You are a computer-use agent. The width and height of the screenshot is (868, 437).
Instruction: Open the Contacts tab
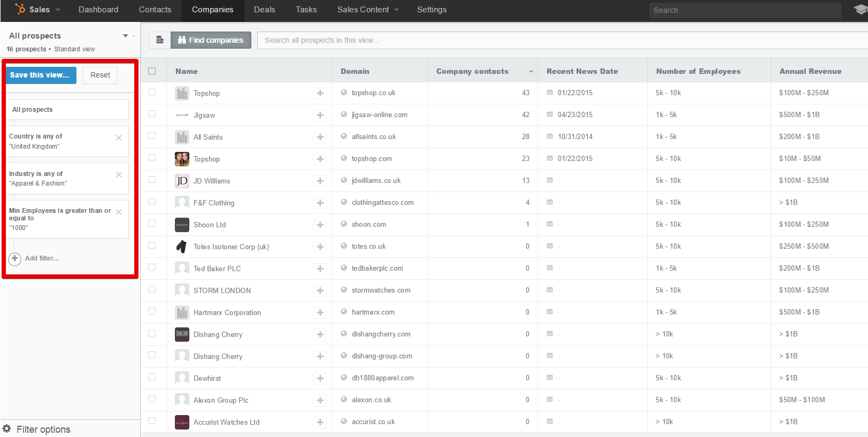(155, 10)
